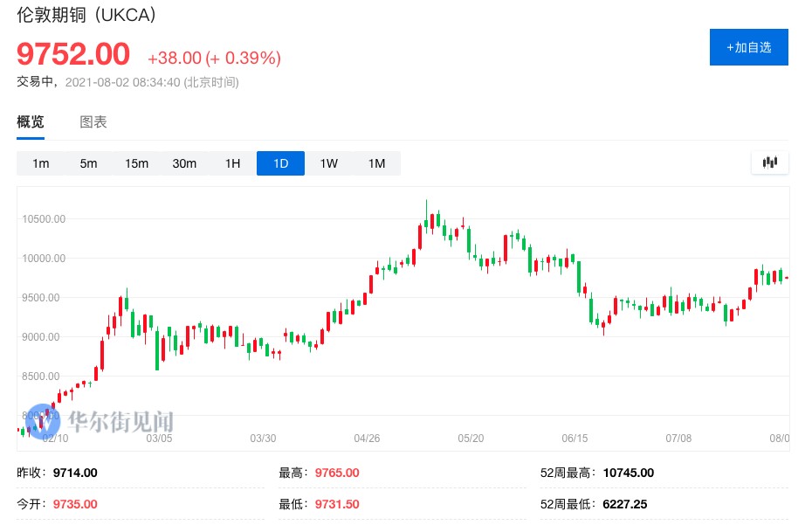
Task: Click the highlighted 1D interval
Action: (280, 163)
